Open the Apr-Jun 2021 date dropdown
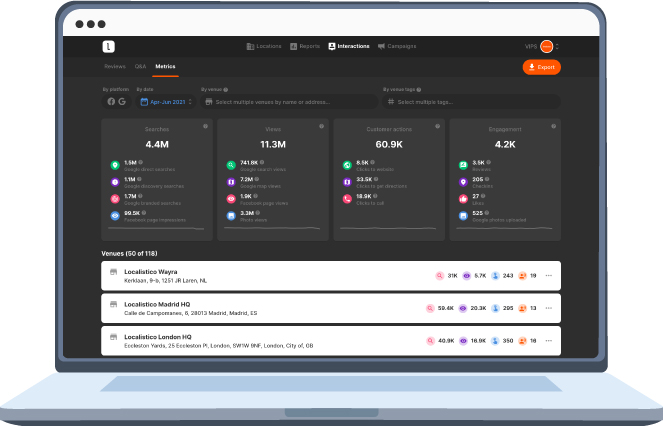The height and width of the screenshot is (426, 663). (x=166, y=101)
